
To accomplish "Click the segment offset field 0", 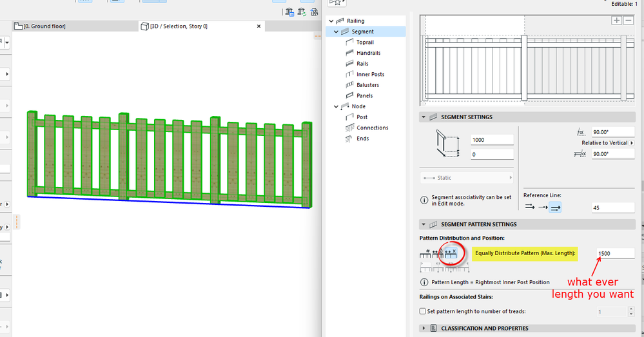I will (492, 155).
